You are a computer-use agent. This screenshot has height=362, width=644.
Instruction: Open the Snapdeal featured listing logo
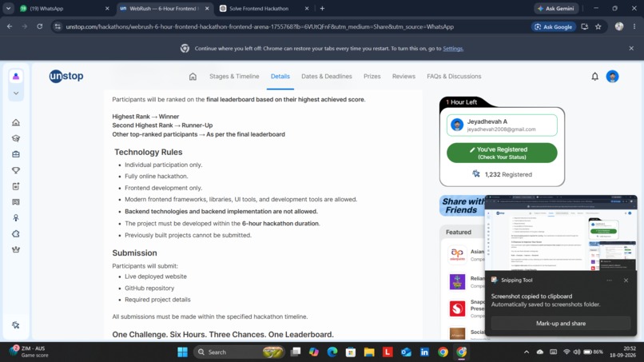(x=457, y=308)
